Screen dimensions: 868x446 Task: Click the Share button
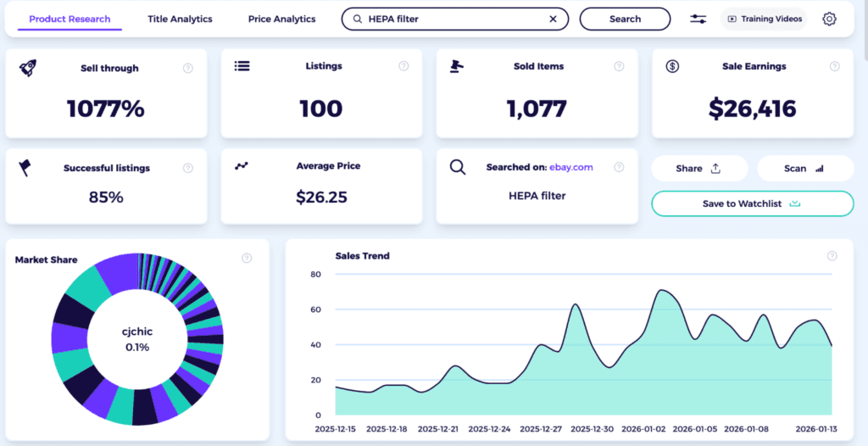698,168
